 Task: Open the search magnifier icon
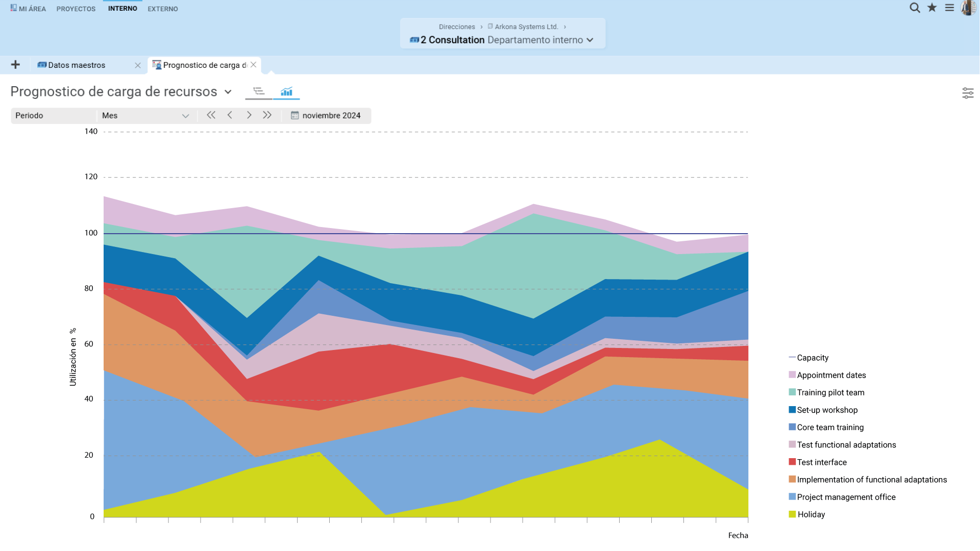(915, 8)
